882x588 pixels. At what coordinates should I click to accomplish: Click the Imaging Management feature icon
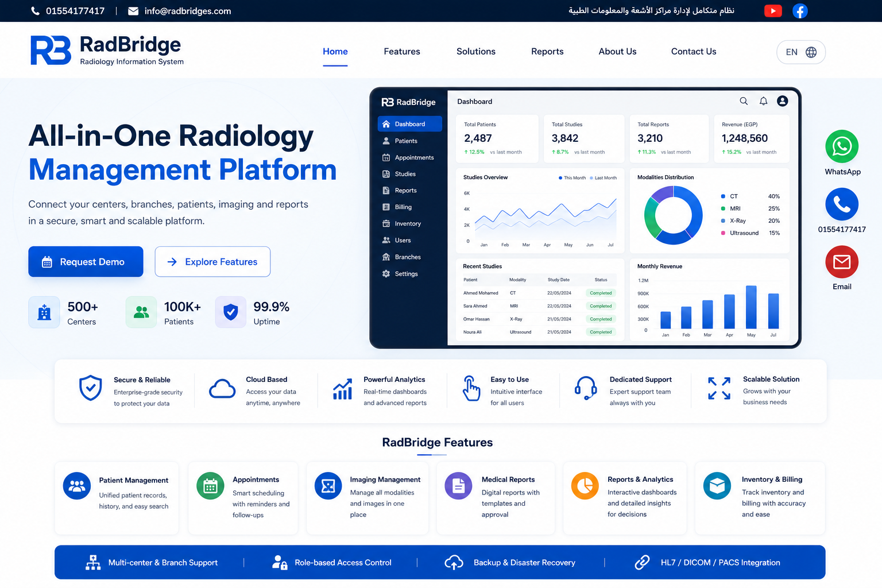(328, 486)
